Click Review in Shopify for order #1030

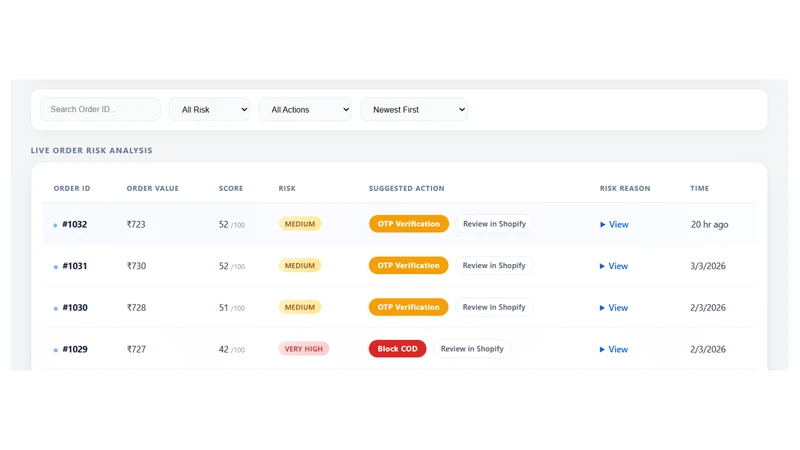[494, 307]
